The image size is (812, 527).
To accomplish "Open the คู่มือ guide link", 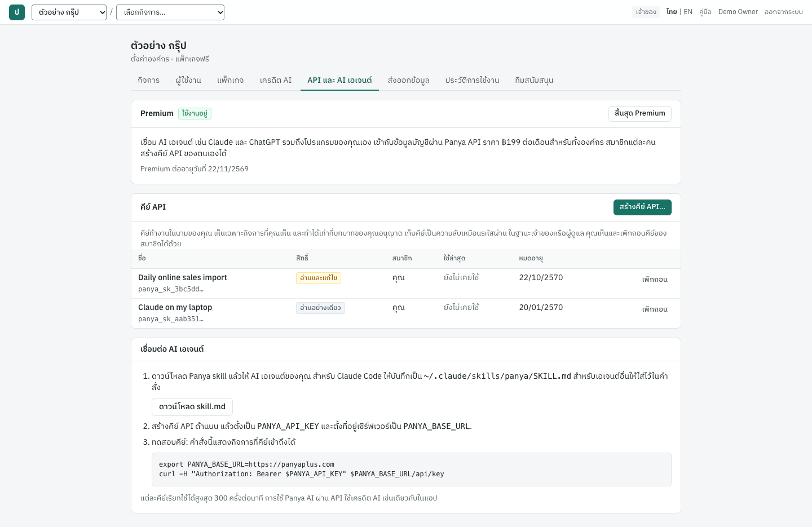I will point(705,12).
